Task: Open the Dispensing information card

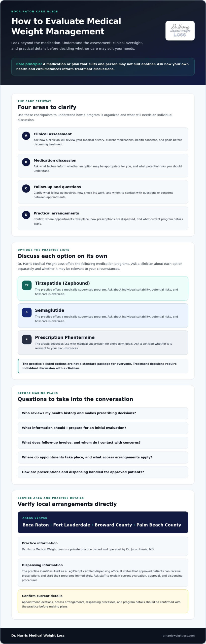Action: tap(103, 573)
